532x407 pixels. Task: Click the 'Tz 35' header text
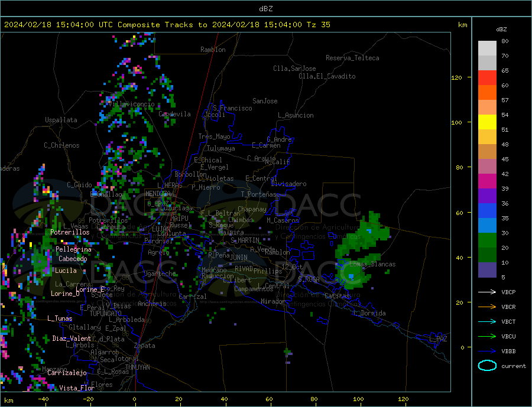pos(318,25)
